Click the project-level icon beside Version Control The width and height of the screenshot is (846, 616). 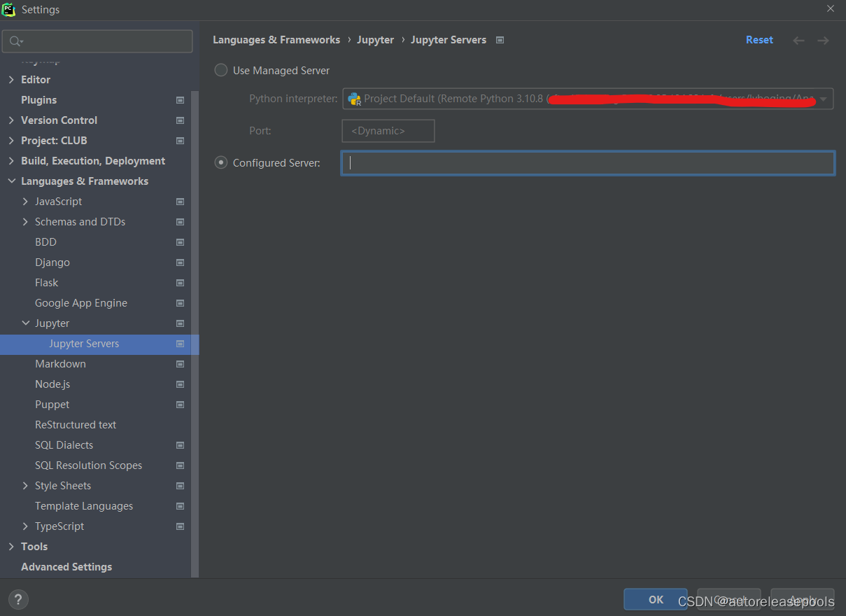tap(180, 120)
